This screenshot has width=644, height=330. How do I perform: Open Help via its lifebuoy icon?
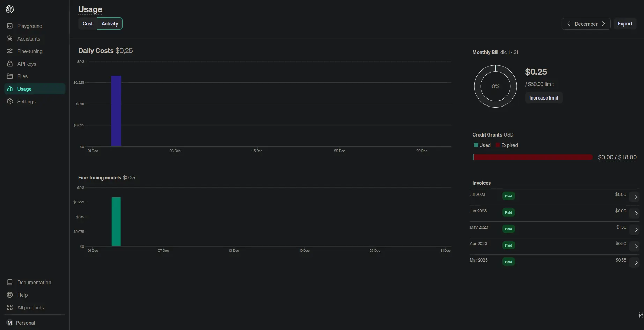10,295
